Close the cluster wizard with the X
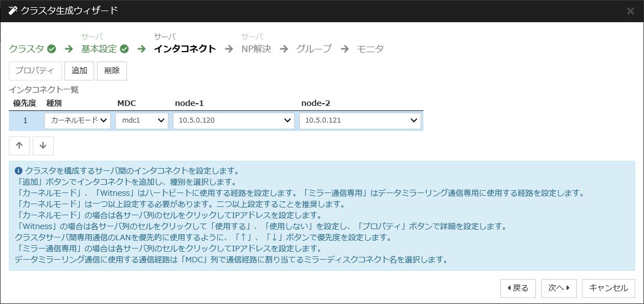Screen dimensions: 644x304 pos(630,11)
